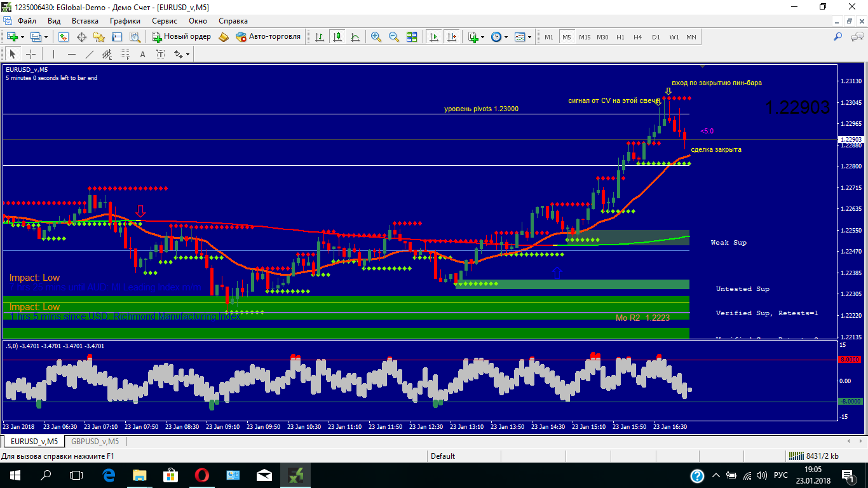Screen dimensions: 868x488
Task: Open the Графики menu
Action: click(x=125, y=20)
